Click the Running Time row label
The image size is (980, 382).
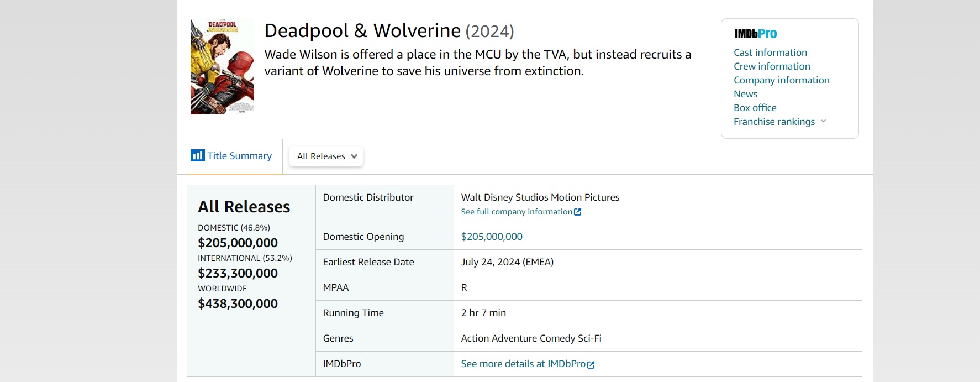point(353,313)
